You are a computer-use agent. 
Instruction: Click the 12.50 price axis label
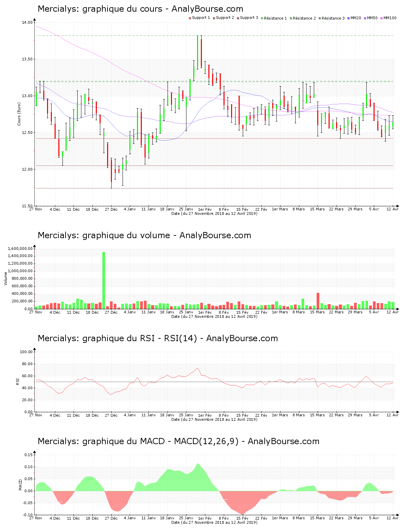click(27, 133)
